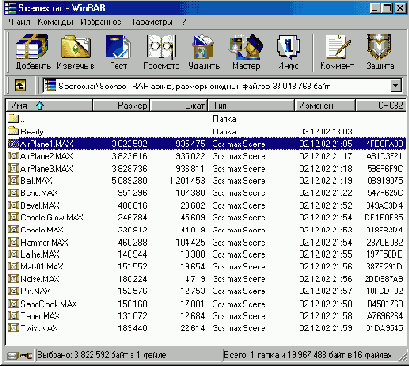This screenshot has height=366, width=409.
Task: Sort by the CRC32 column header
Action: 381,106
